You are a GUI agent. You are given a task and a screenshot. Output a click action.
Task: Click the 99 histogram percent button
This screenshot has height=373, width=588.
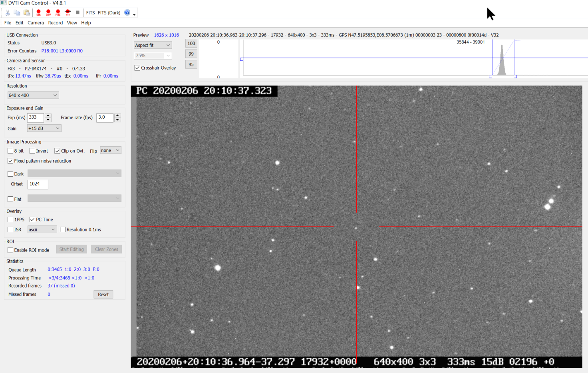coord(191,54)
